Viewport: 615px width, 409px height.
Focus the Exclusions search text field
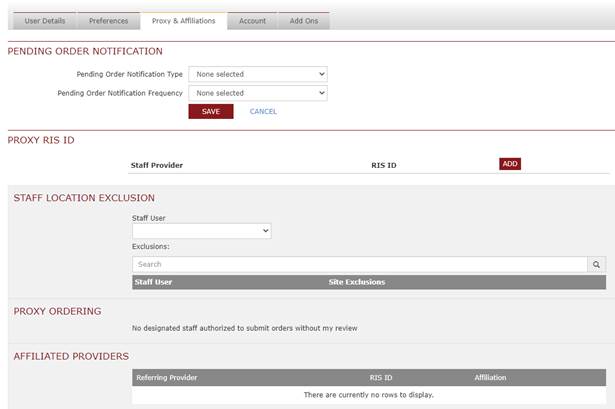tap(360, 265)
